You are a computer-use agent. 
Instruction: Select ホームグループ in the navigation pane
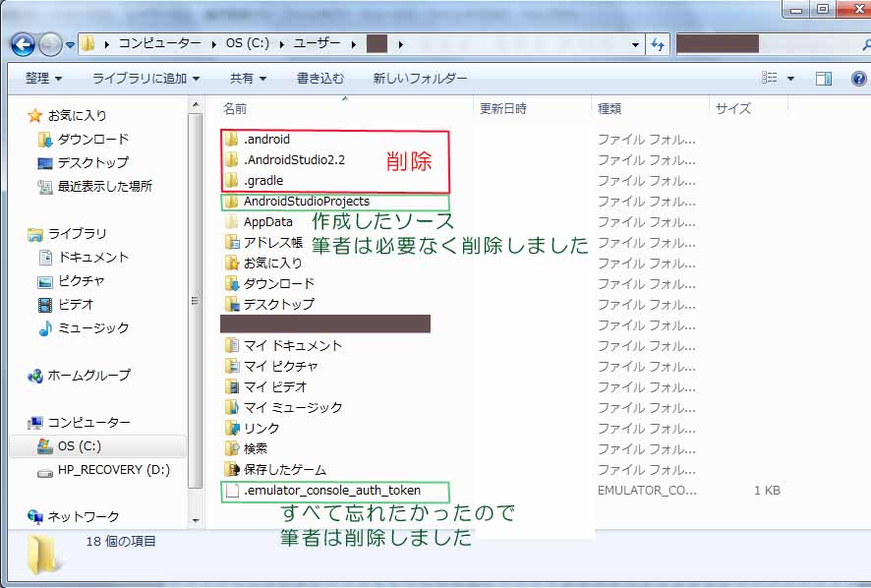79,376
